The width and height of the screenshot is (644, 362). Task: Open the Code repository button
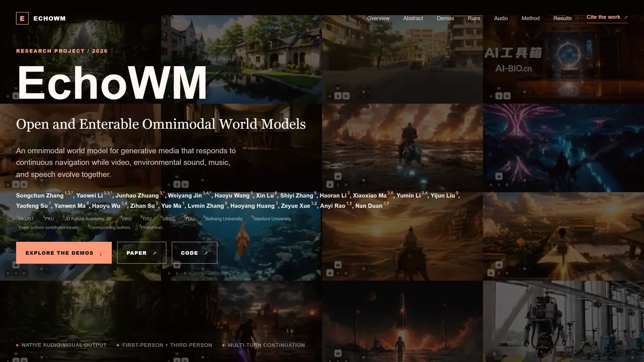point(194,253)
